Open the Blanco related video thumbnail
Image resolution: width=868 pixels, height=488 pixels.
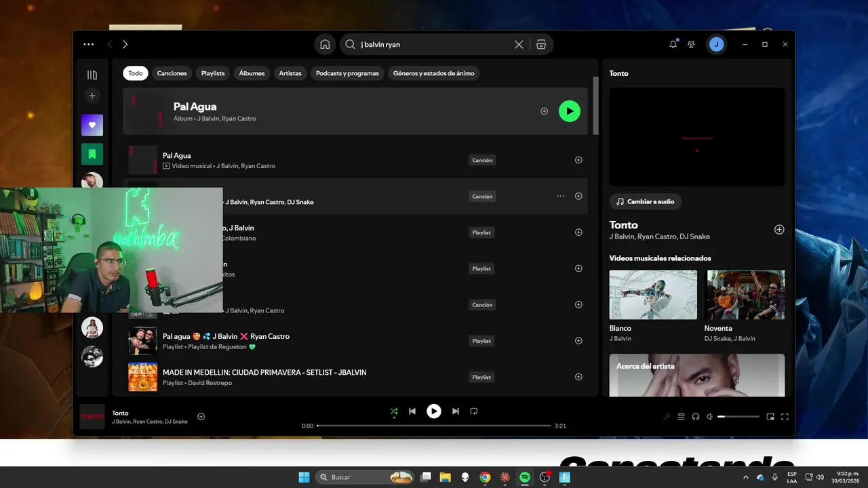653,295
